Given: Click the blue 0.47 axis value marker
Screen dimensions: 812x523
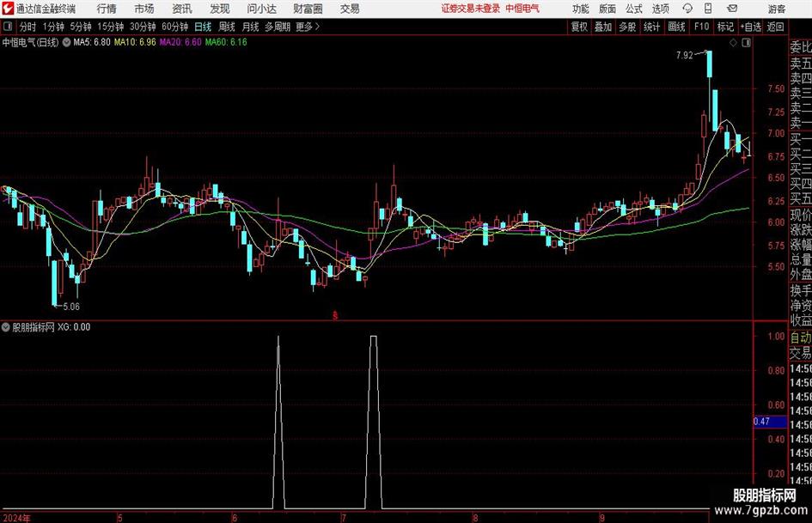Looking at the screenshot, I should [x=770, y=422].
